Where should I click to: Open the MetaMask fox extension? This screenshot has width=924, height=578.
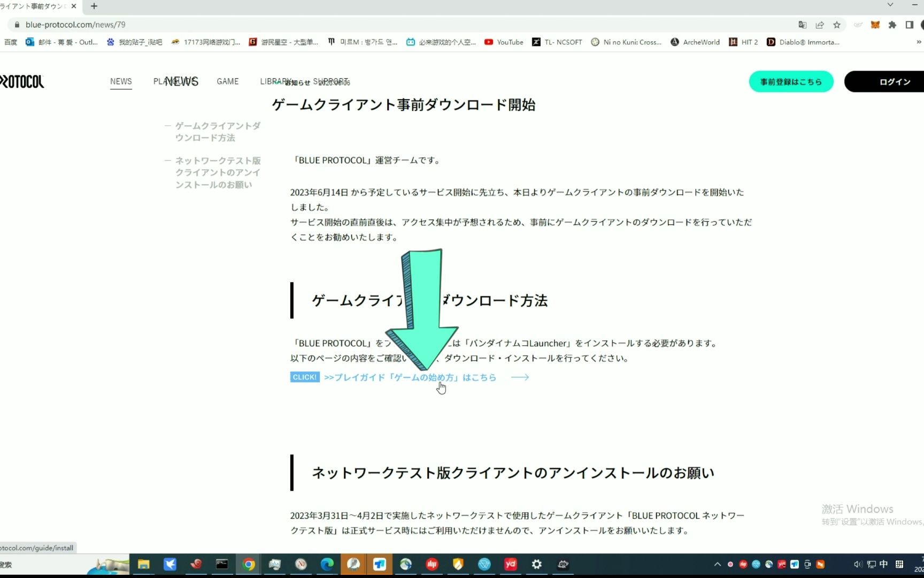point(875,25)
